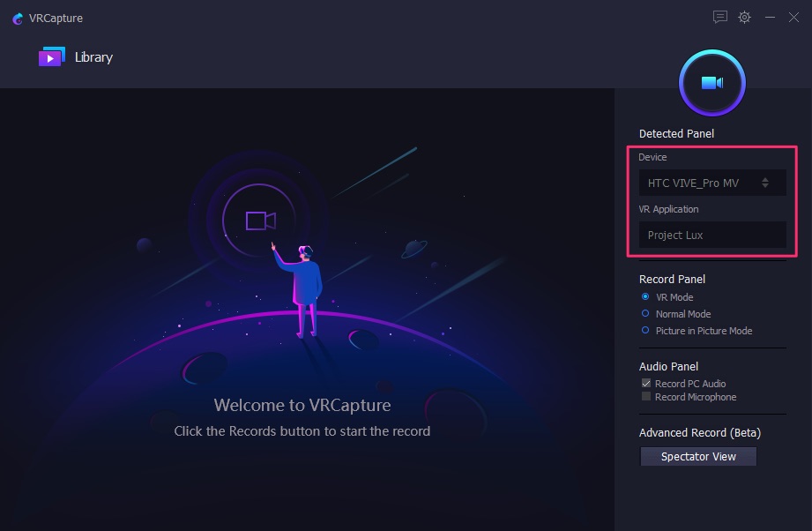Viewport: 812px width, 531px height.
Task: Click the Library play icon
Action: (x=52, y=57)
